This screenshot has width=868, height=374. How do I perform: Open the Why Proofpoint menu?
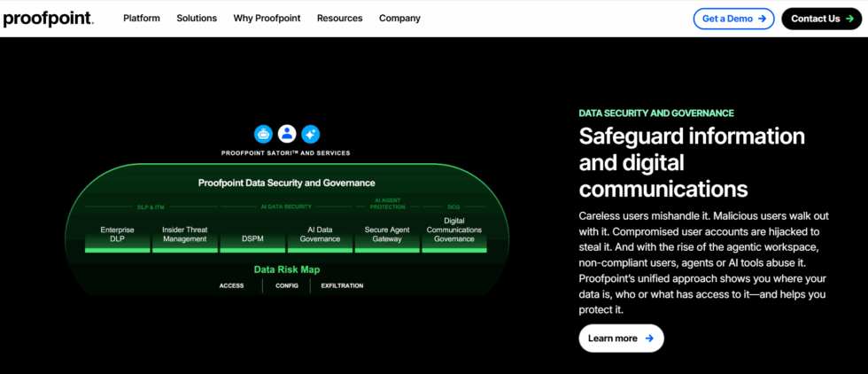coord(267,19)
